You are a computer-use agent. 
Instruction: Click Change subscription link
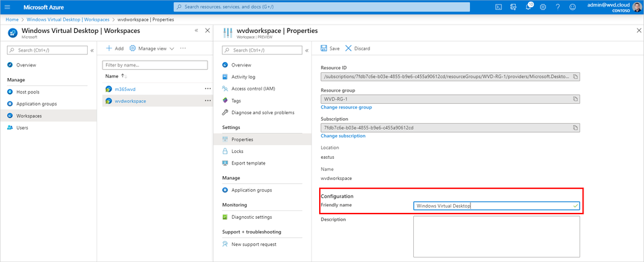[343, 136]
